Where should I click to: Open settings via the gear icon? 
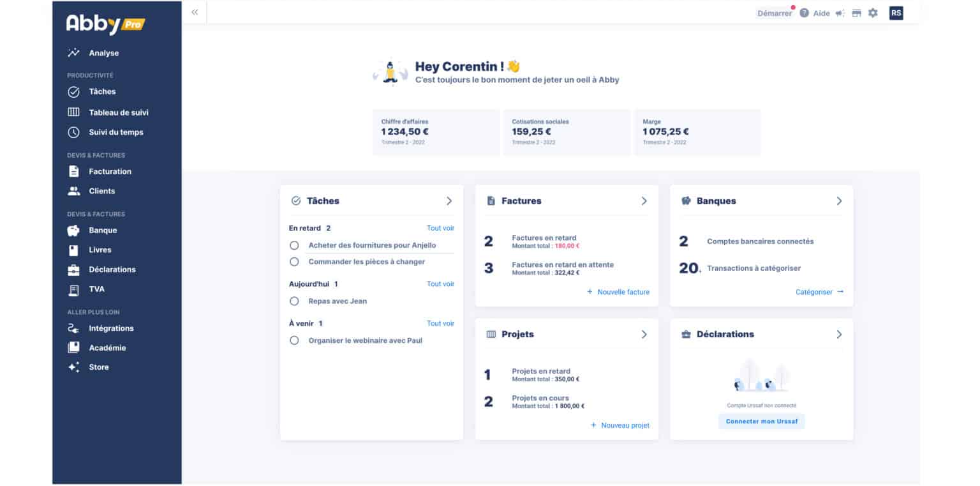(873, 13)
